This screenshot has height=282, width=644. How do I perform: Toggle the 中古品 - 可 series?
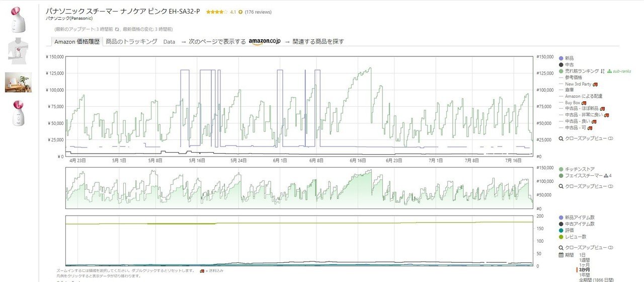572,127
